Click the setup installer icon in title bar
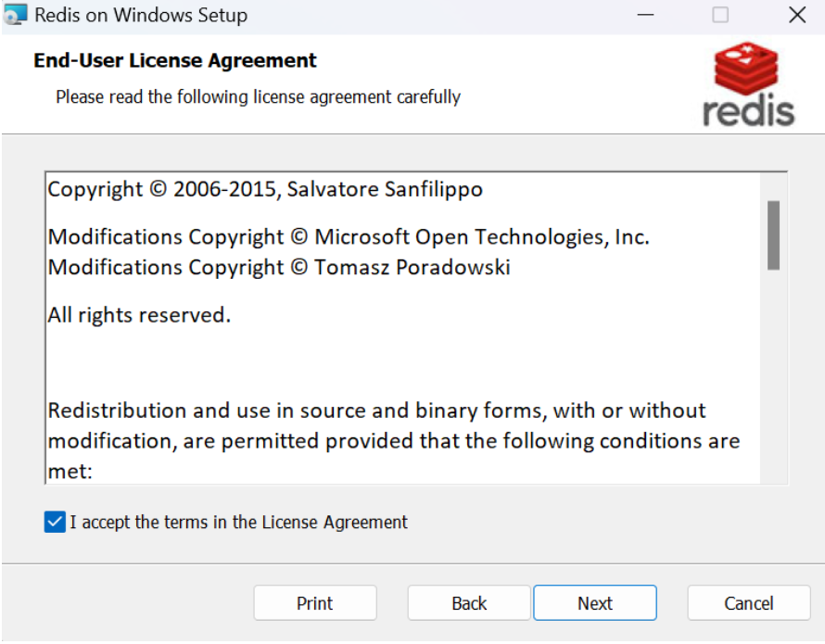The width and height of the screenshot is (825, 644). coord(15,15)
